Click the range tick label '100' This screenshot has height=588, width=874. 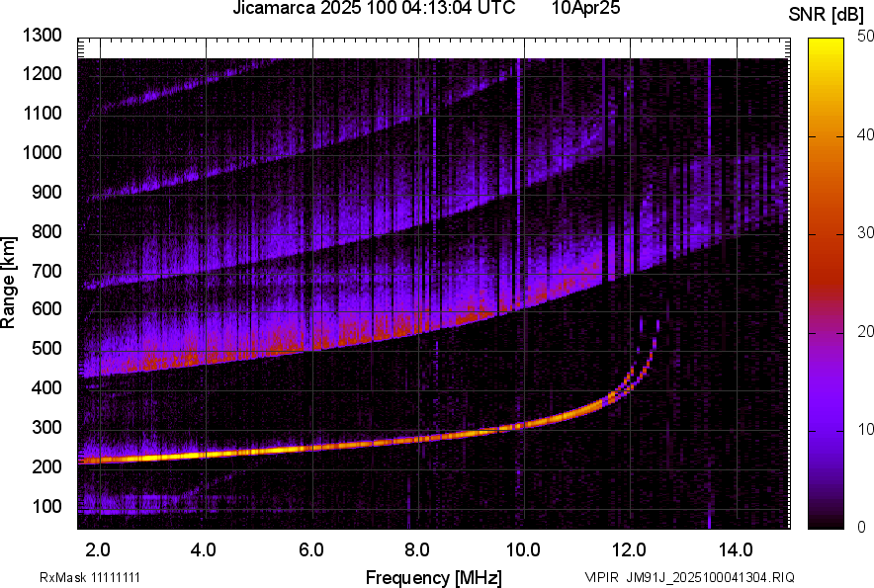(46, 506)
